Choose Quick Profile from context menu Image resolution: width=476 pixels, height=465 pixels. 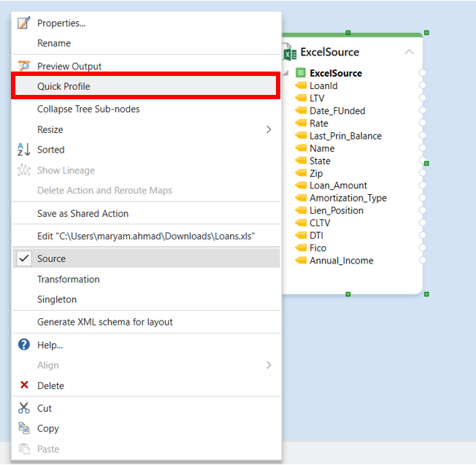[x=64, y=86]
